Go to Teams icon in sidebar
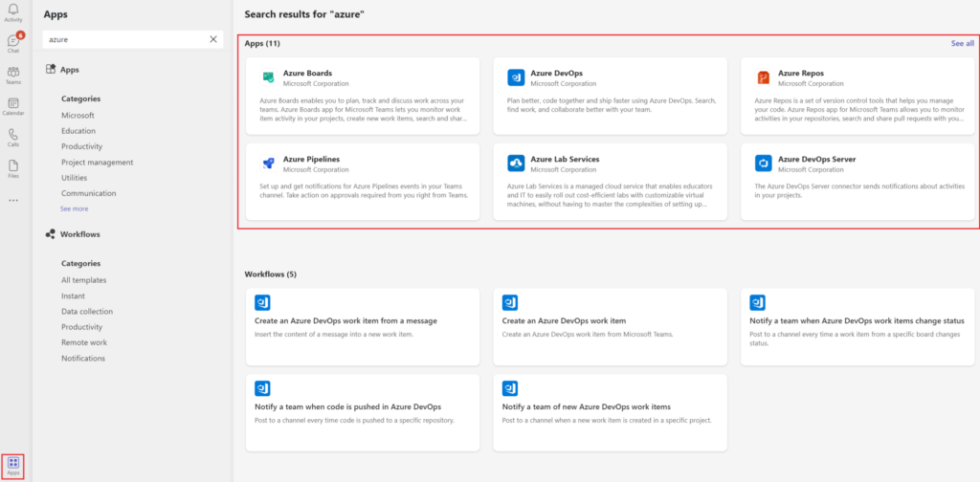 13,74
